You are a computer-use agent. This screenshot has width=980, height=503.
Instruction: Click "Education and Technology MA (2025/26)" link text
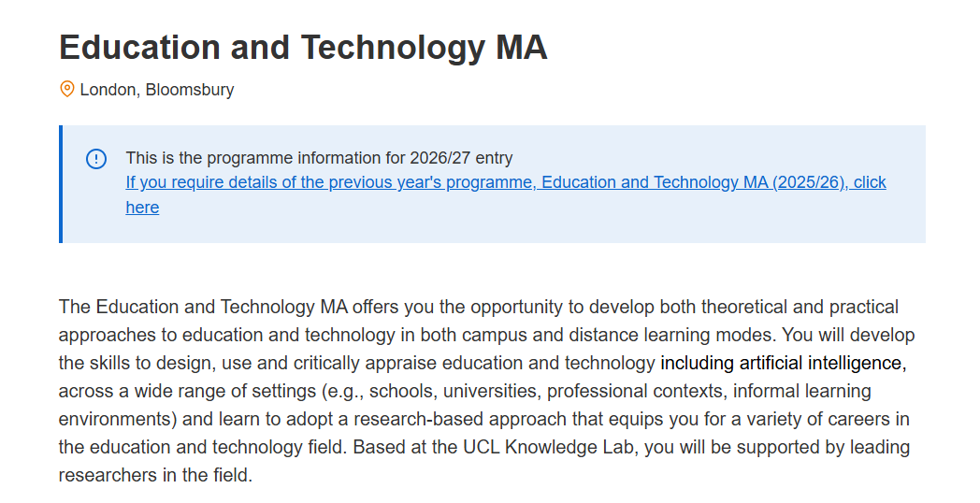[694, 182]
